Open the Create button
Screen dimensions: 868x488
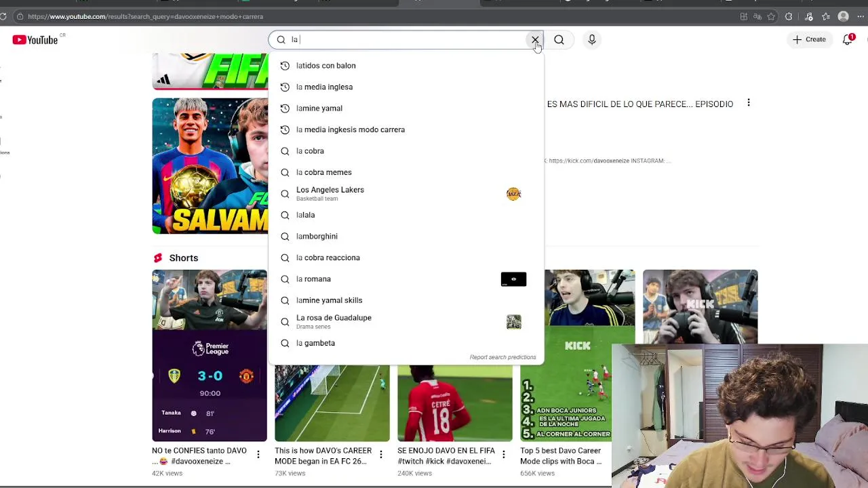click(810, 39)
